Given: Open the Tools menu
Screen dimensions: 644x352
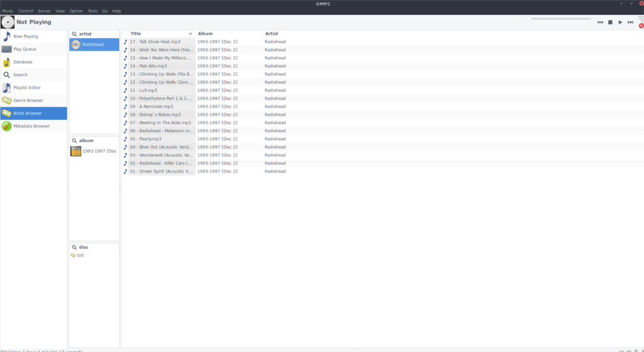Looking at the screenshot, I should pos(92,10).
